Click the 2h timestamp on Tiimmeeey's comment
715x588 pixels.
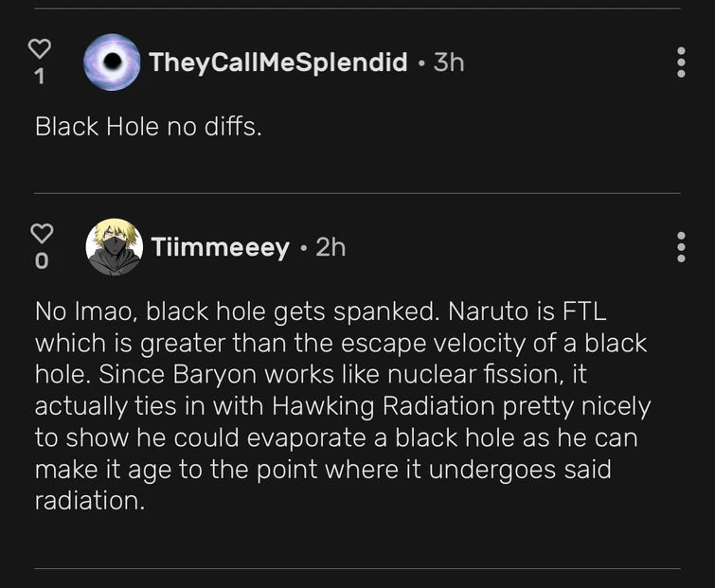coord(330,247)
